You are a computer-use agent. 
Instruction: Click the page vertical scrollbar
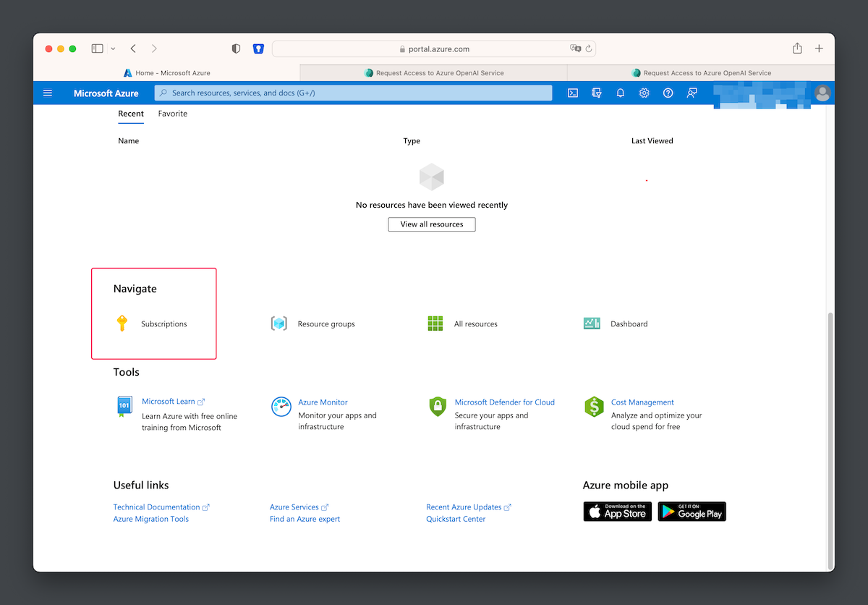click(830, 440)
